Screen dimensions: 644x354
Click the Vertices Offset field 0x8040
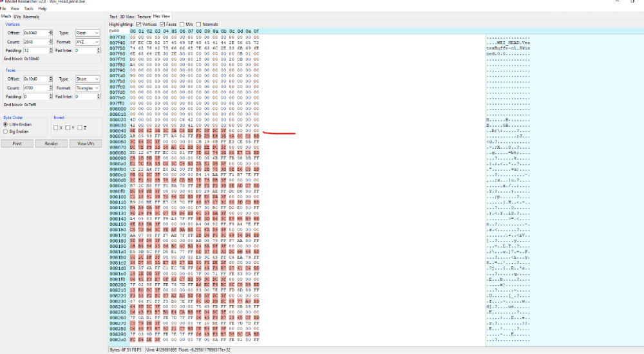[x=35, y=33]
